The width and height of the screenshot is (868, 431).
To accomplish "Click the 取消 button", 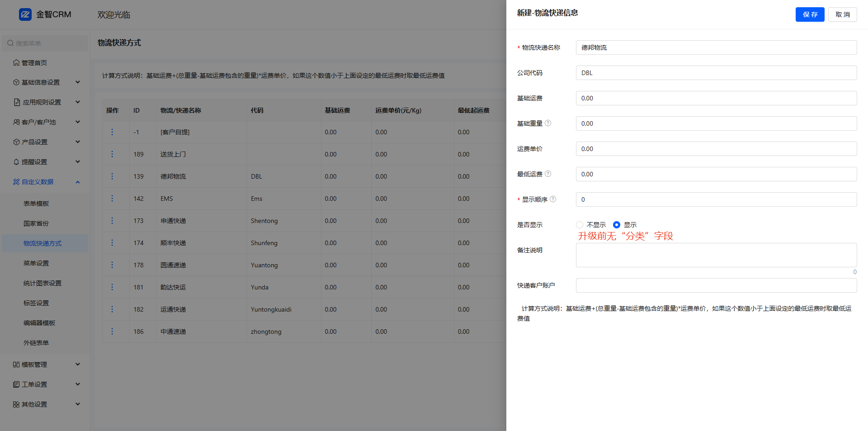I will pyautogui.click(x=843, y=14).
